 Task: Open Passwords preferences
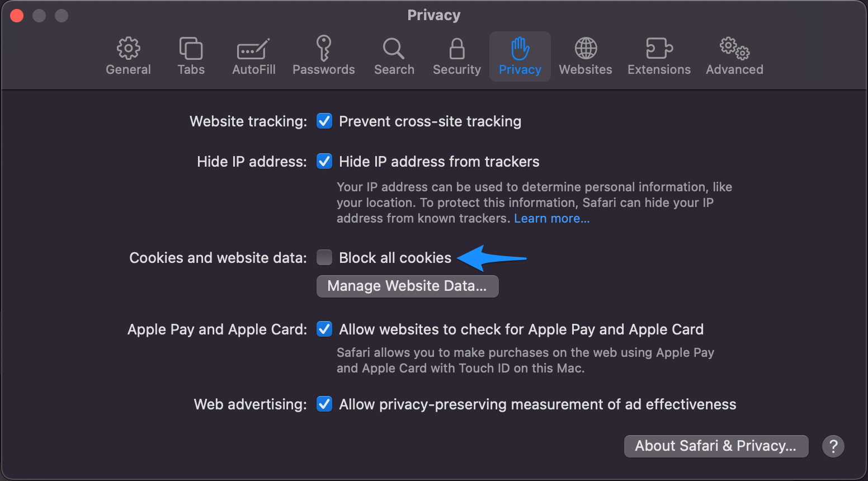323,55
